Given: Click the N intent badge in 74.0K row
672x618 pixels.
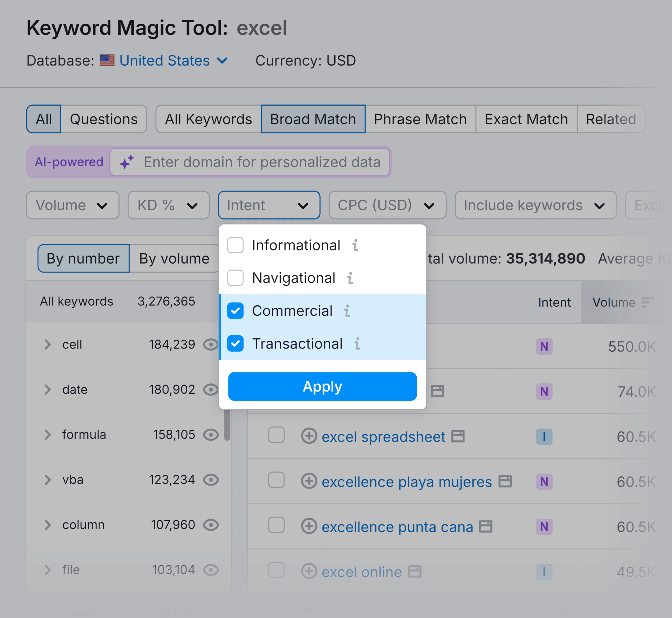Looking at the screenshot, I should click(x=544, y=391).
